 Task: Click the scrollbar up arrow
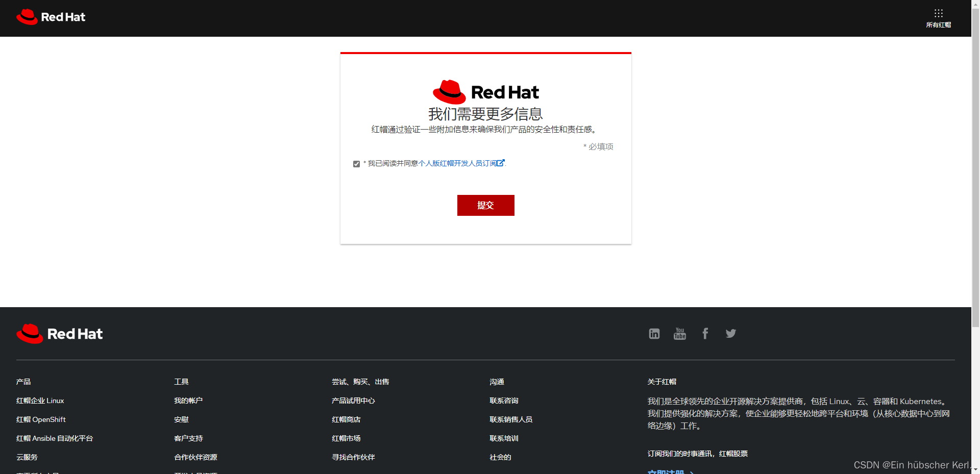coord(975,4)
